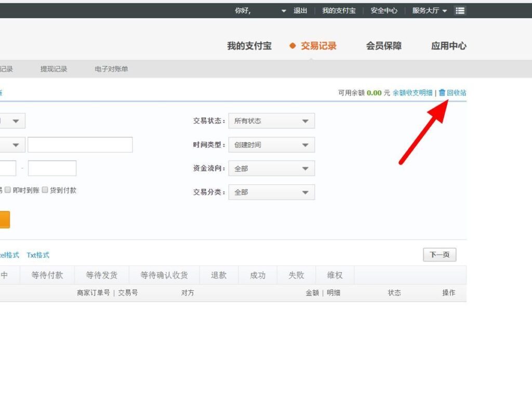The height and width of the screenshot is (399, 532).
Task: Filter by 维权 status tab
Action: (x=335, y=275)
